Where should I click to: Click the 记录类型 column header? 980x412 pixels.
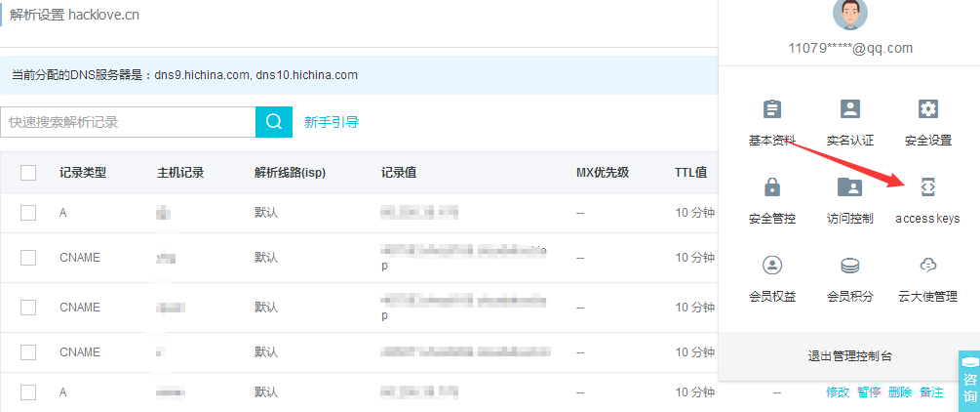click(x=83, y=173)
